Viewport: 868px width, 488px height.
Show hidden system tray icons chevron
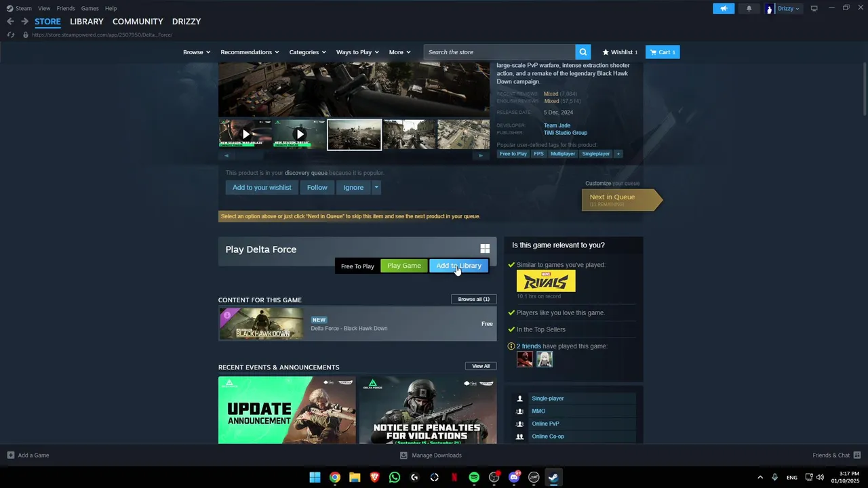(760, 477)
